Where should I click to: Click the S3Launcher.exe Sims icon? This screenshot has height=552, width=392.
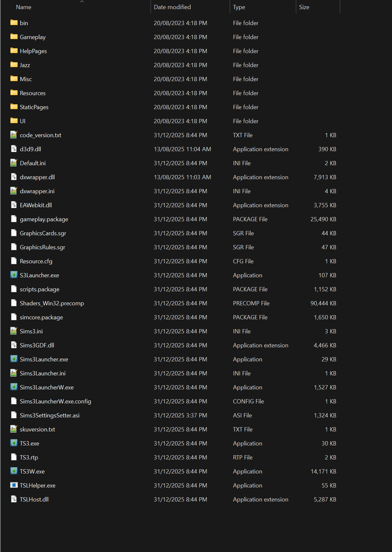tap(14, 275)
